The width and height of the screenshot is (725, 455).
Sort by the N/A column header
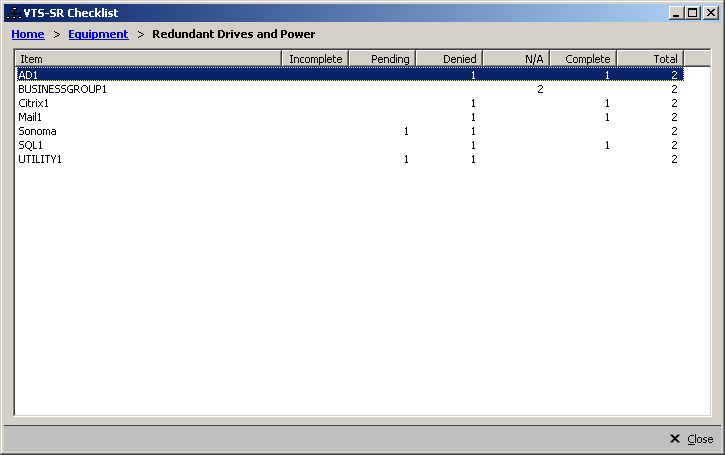516,59
